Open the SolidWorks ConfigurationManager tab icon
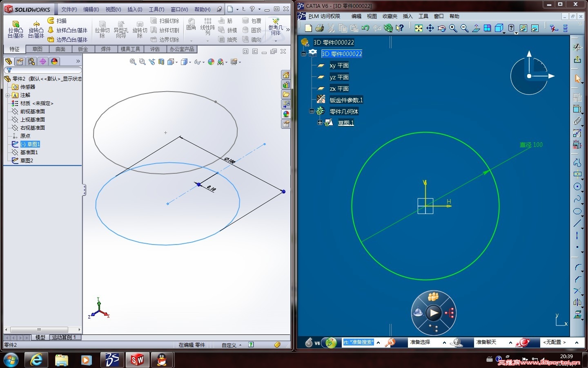 click(31, 61)
